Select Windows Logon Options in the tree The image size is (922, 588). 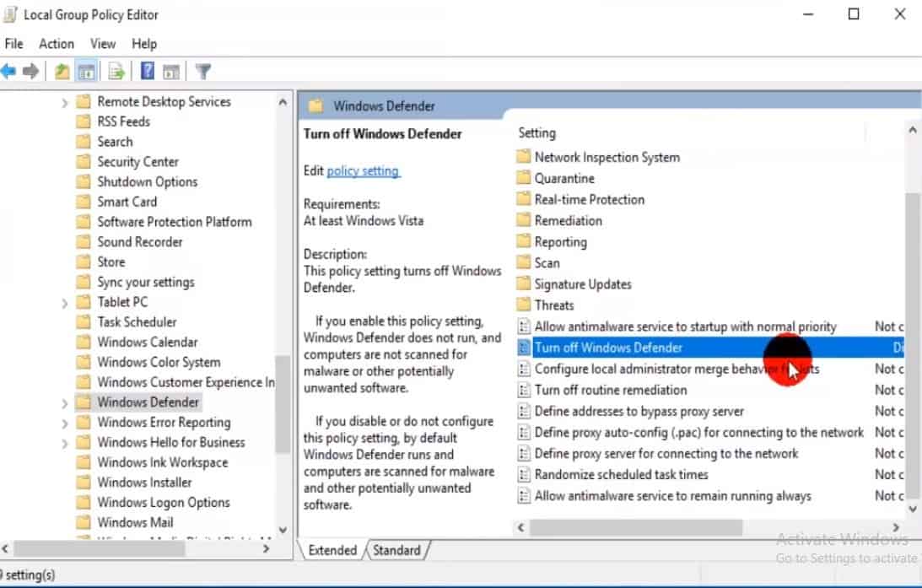[x=164, y=502]
